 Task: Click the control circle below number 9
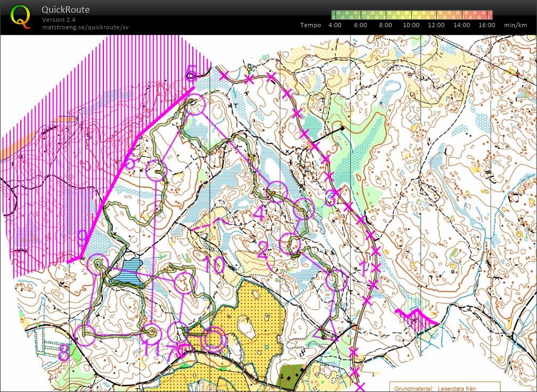point(98,264)
